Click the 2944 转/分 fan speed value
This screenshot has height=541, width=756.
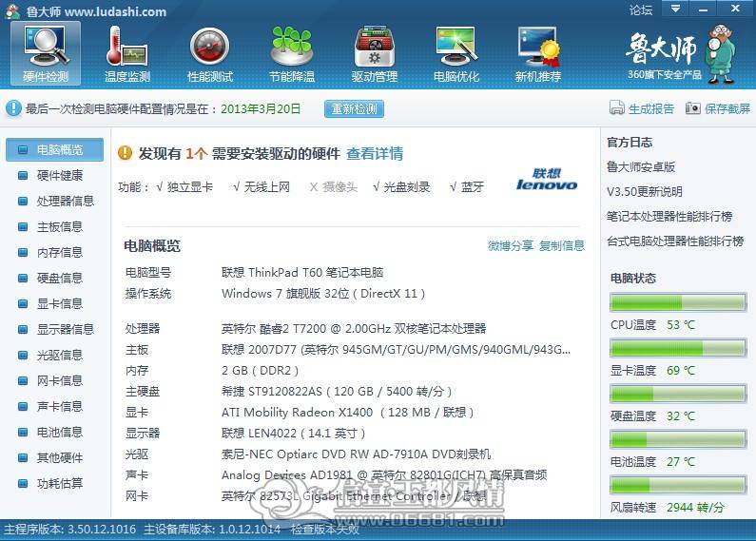pos(695,508)
